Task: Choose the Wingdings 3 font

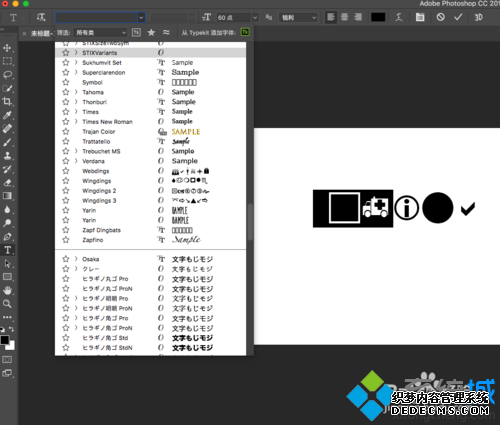Action: [150, 200]
